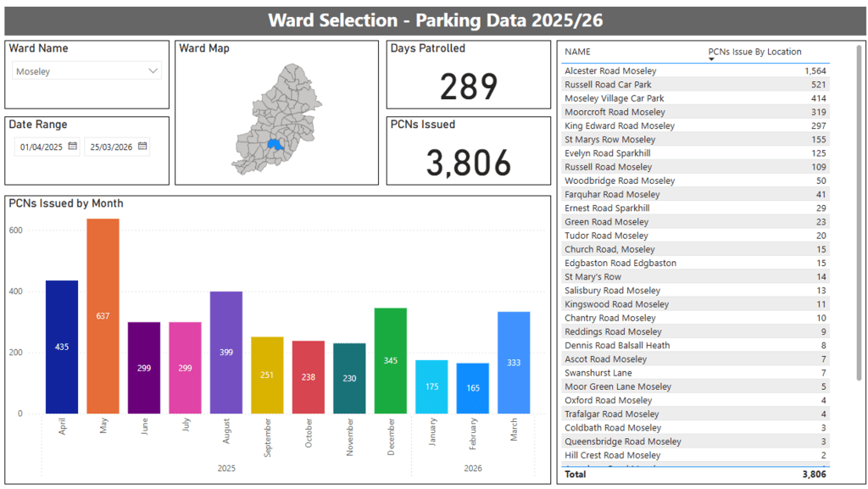Screen dimensions: 868x489
Task: Click the light blue March bar showing 333
Action: coord(514,363)
